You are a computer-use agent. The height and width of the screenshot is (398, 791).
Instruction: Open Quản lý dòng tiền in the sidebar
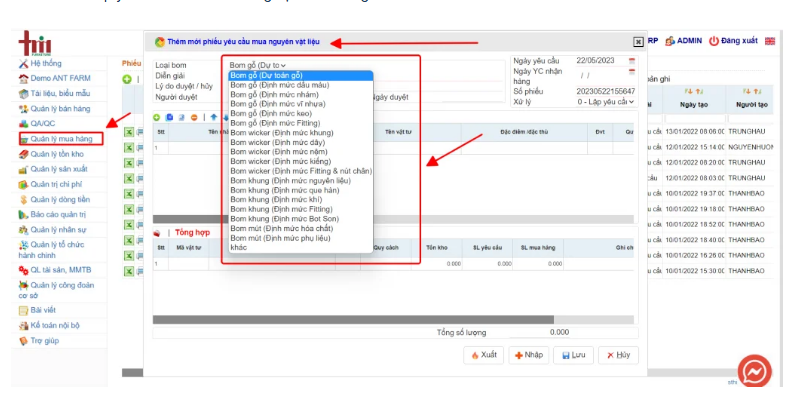coord(60,199)
